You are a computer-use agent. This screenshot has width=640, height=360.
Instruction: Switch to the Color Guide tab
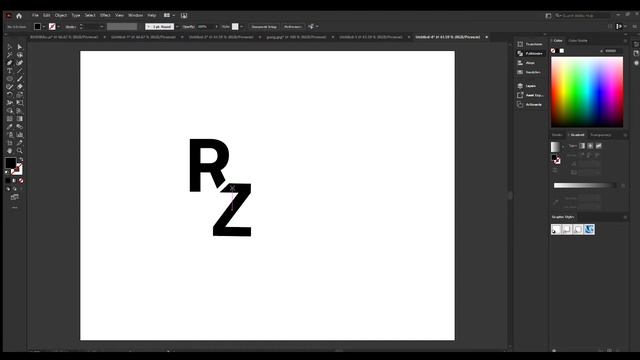(578, 41)
